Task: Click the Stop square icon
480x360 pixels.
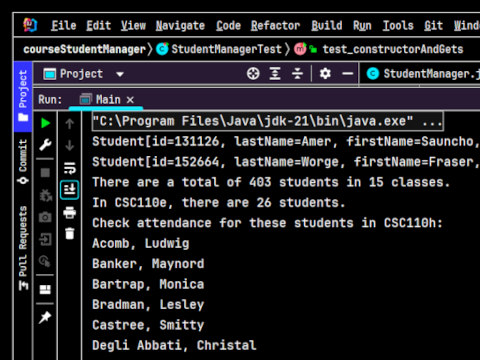Action: (45, 173)
